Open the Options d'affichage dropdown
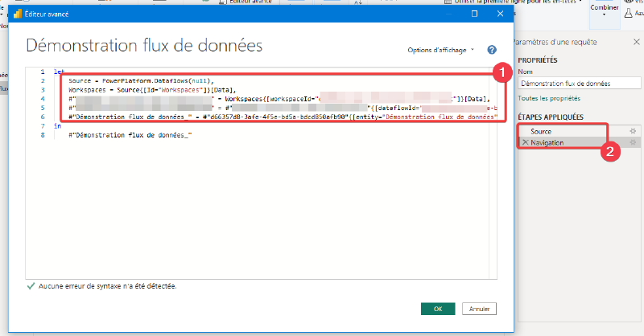Screen dimensions: 644x336 pos(440,50)
